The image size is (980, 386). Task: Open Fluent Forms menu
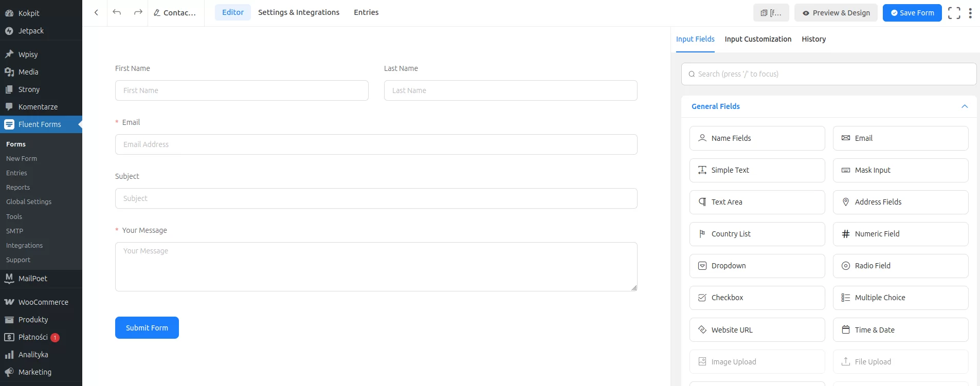click(x=41, y=124)
